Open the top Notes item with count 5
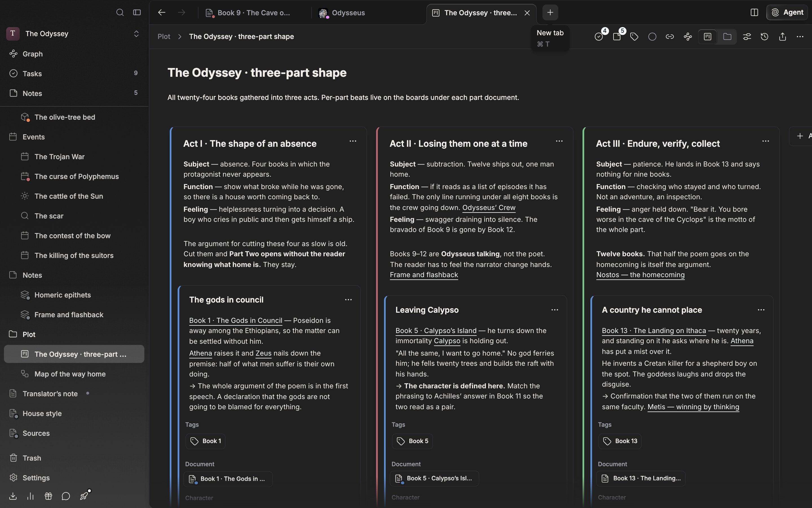 (74, 93)
